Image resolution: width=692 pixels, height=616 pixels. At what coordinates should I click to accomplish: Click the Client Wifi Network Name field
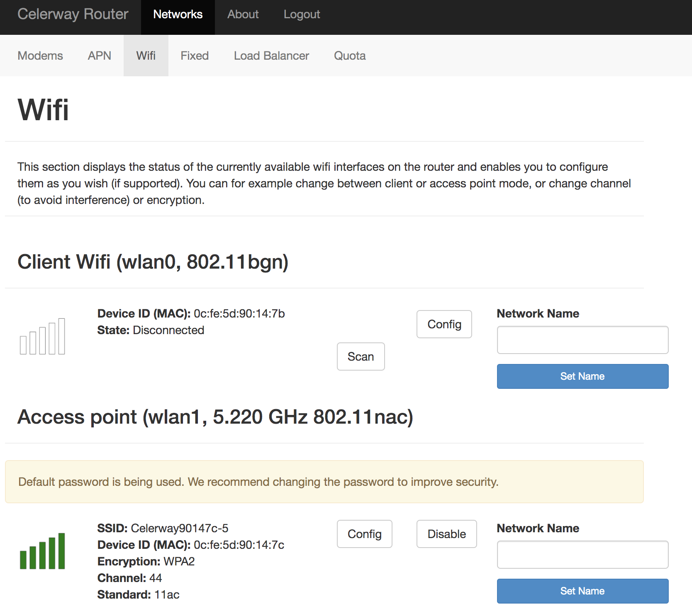[582, 340]
